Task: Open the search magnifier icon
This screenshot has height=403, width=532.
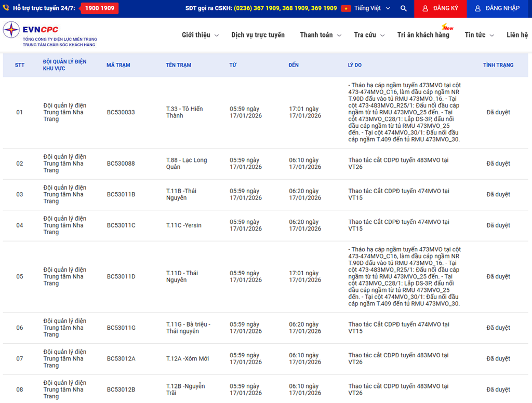Action: coord(404,9)
